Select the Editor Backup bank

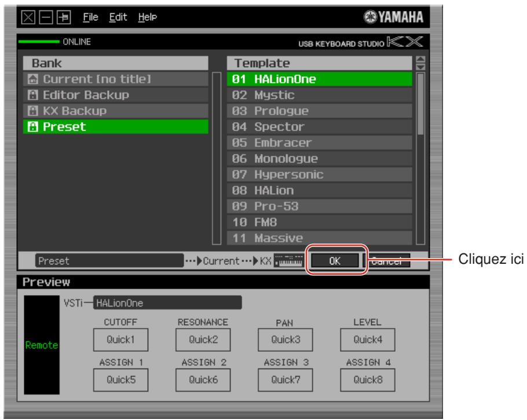pyautogui.click(x=116, y=95)
